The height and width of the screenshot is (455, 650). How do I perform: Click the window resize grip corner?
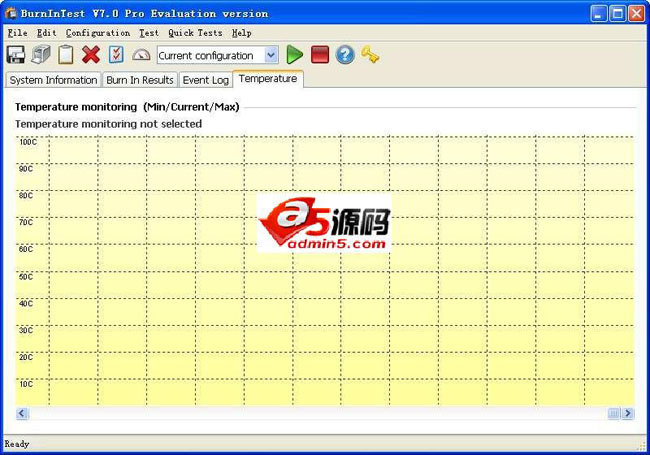pyautogui.click(x=642, y=446)
